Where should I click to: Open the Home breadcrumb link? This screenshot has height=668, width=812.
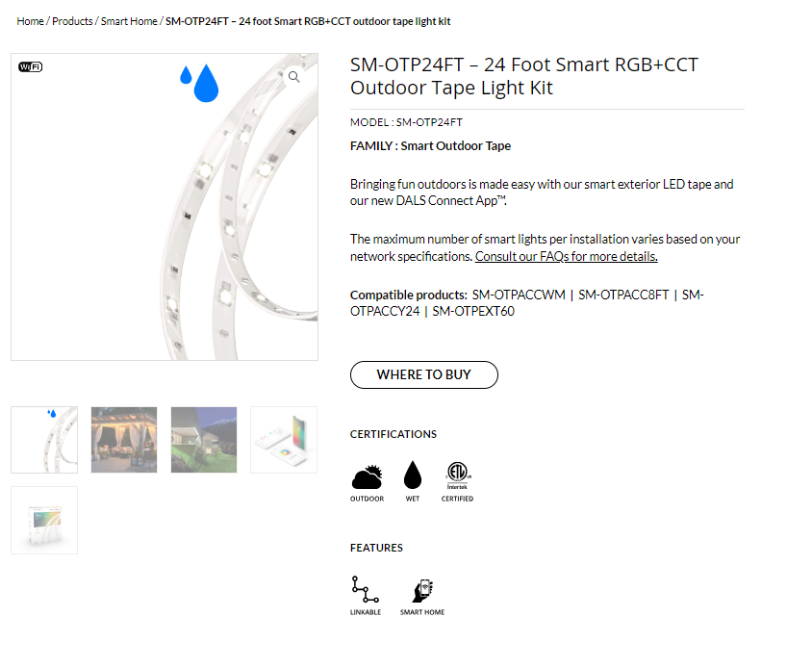pyautogui.click(x=30, y=21)
